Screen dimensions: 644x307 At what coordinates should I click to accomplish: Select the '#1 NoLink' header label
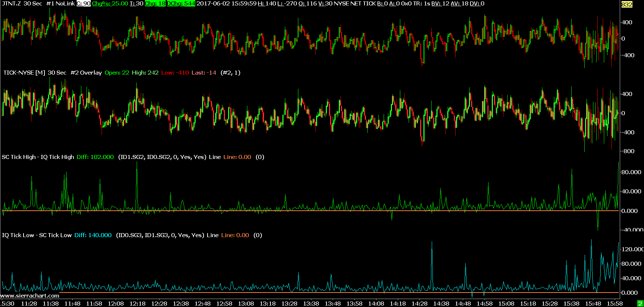(x=61, y=4)
